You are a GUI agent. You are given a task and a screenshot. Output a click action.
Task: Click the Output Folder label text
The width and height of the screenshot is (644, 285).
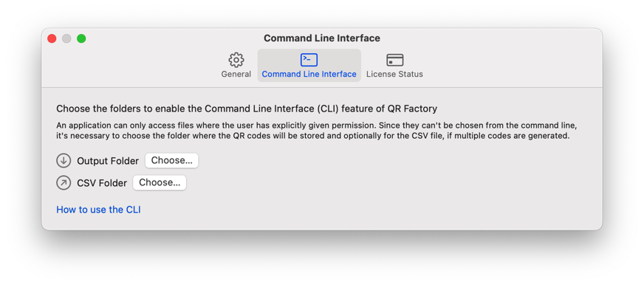[x=108, y=161]
